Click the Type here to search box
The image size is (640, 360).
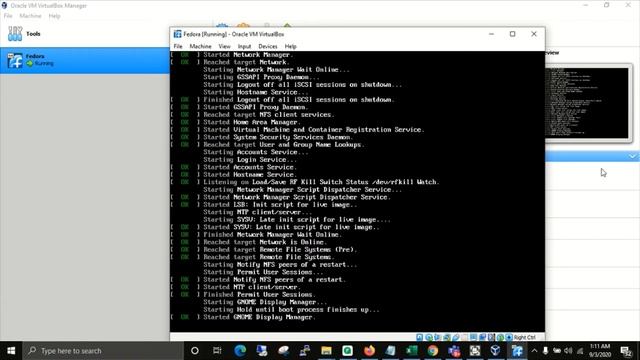click(x=103, y=351)
